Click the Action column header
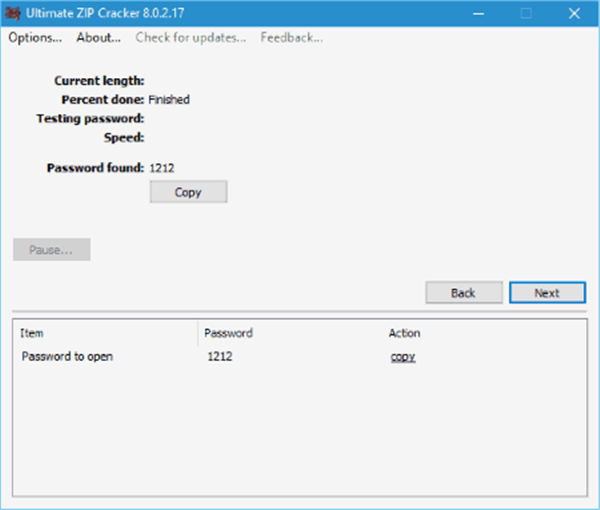 (x=404, y=333)
